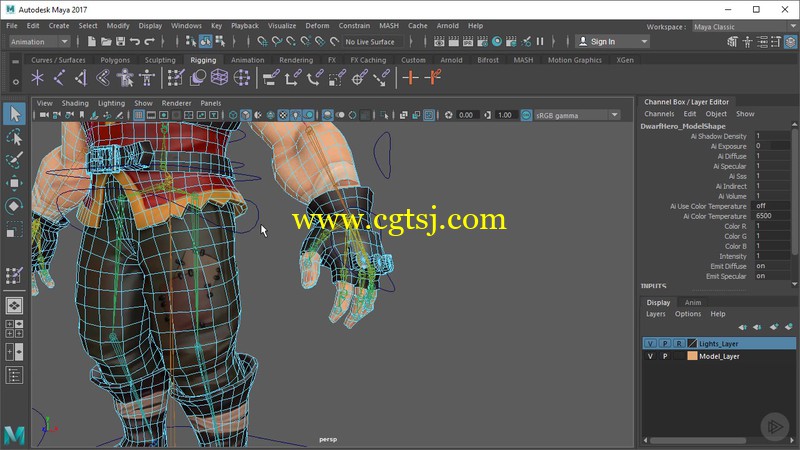This screenshot has width=800, height=450.
Task: Click Set Key orange plus shelf icon
Action: point(410,78)
